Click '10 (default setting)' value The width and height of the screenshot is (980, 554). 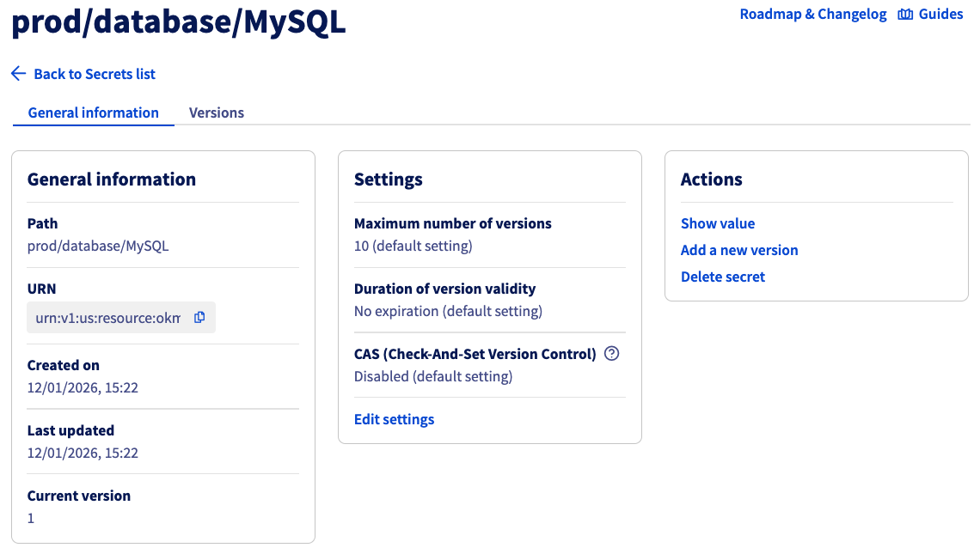(x=413, y=247)
